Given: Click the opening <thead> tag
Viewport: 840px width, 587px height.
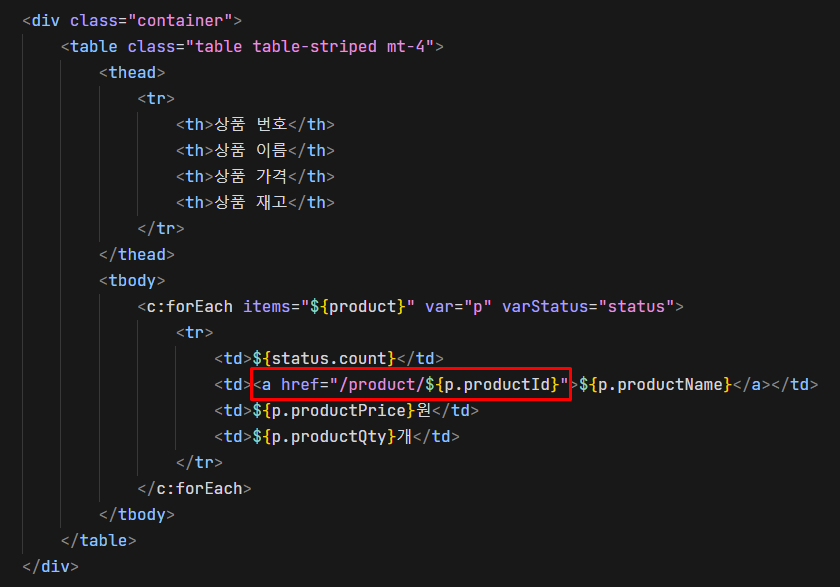Looking at the screenshot, I should coord(132,73).
